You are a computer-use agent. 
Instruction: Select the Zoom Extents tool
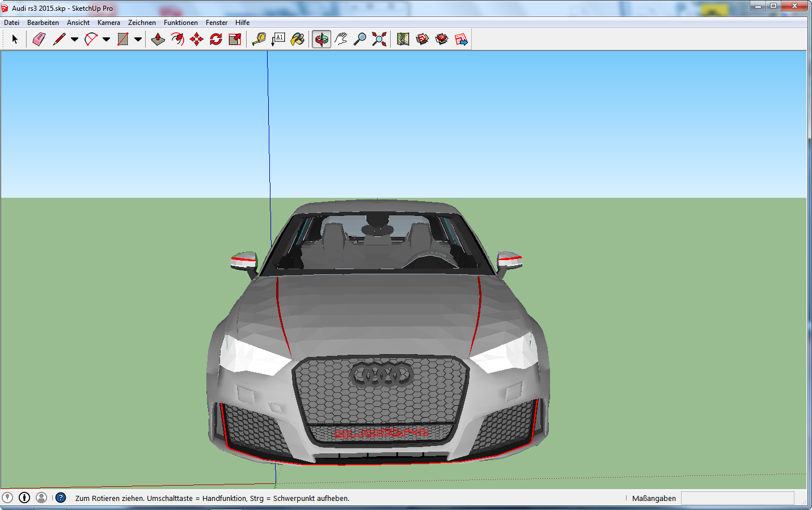pos(379,39)
